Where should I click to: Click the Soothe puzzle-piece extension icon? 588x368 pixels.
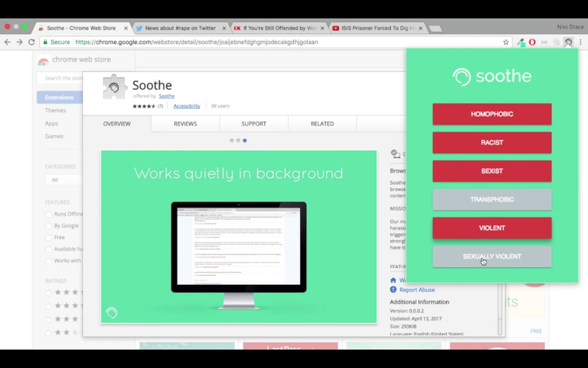tap(115, 87)
